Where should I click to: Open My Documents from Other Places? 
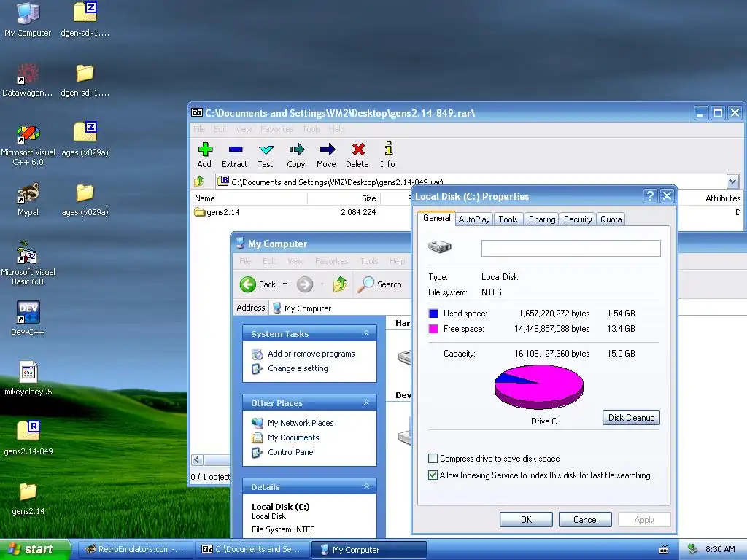[x=293, y=437]
